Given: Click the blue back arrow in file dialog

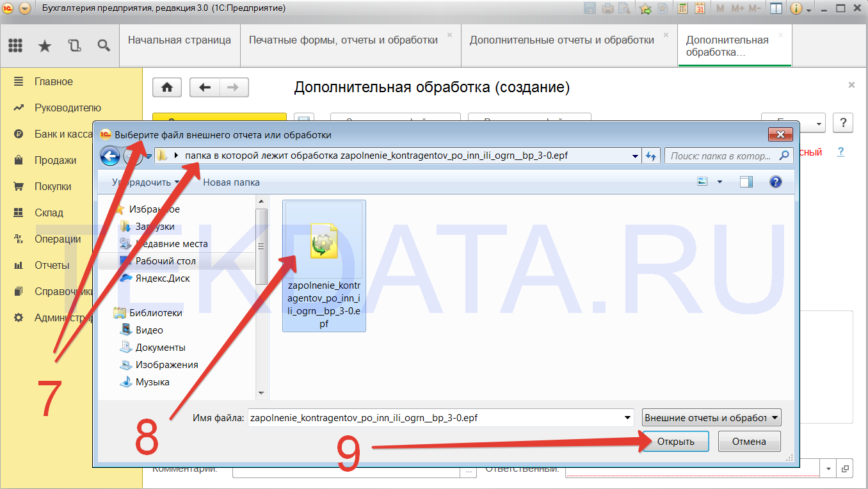Looking at the screenshot, I should click(110, 156).
